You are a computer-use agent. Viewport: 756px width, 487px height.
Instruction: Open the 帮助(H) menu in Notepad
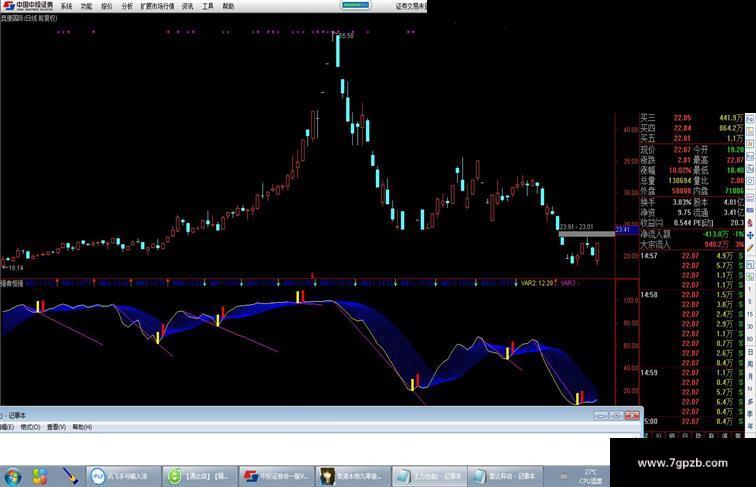point(82,427)
